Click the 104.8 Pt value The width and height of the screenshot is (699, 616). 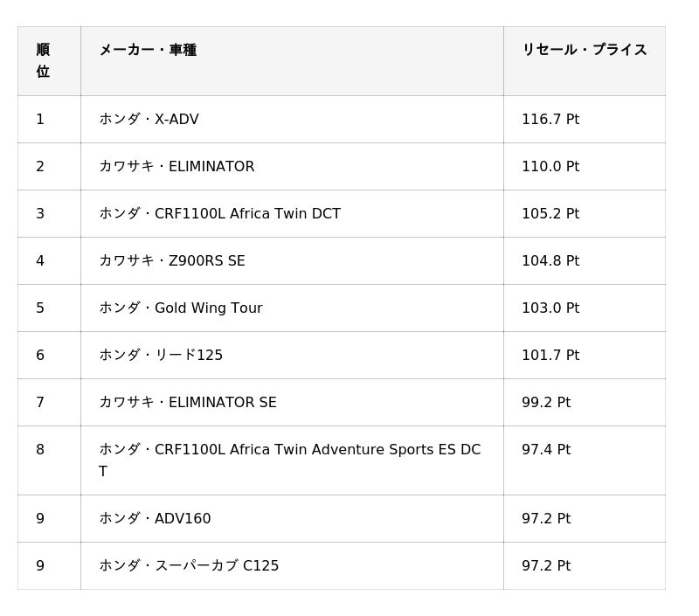(550, 261)
